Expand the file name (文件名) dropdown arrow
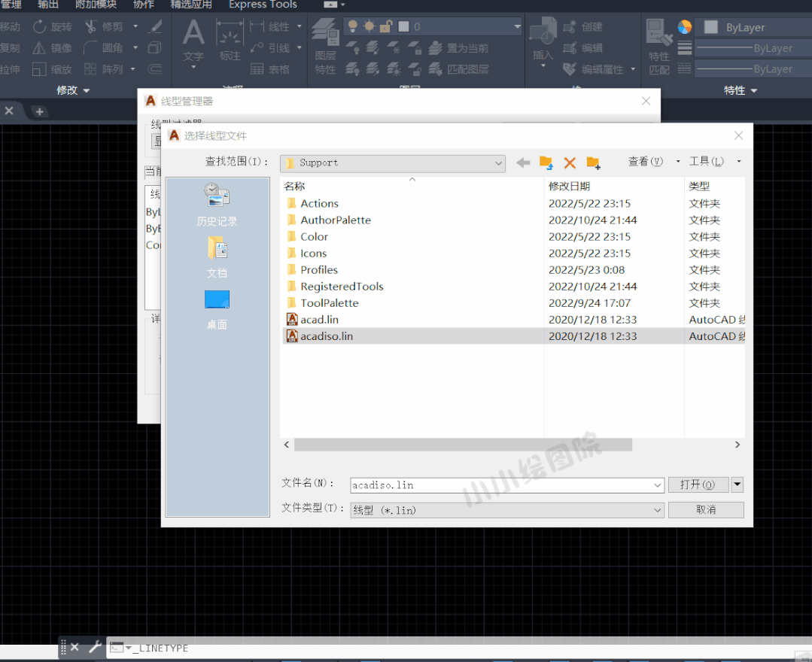 click(657, 485)
